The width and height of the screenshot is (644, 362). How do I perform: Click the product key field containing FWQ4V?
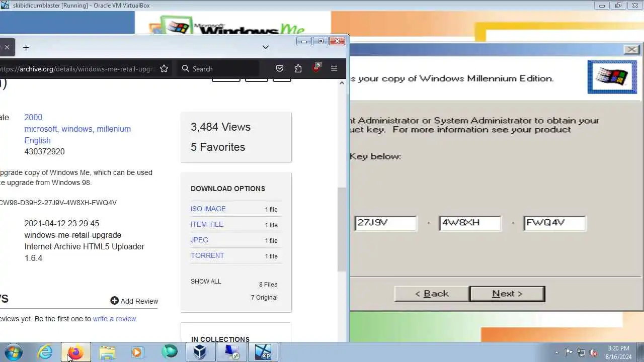point(554,223)
